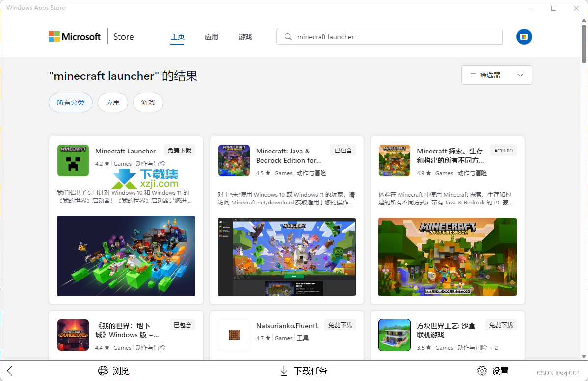Screen dimensions: 588x381
Task: Click the "minecraft launcher" 的结果 heading
Action: [123, 76]
